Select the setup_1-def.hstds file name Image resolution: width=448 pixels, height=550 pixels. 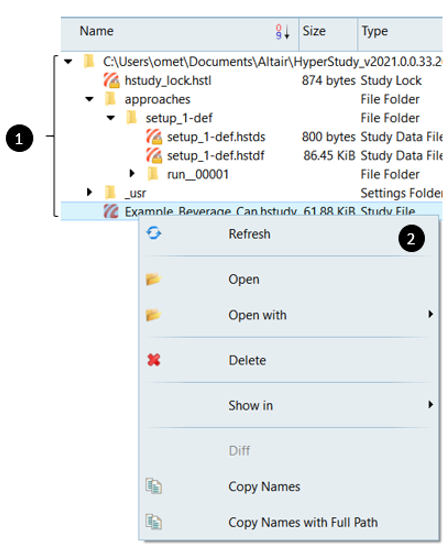(x=216, y=137)
